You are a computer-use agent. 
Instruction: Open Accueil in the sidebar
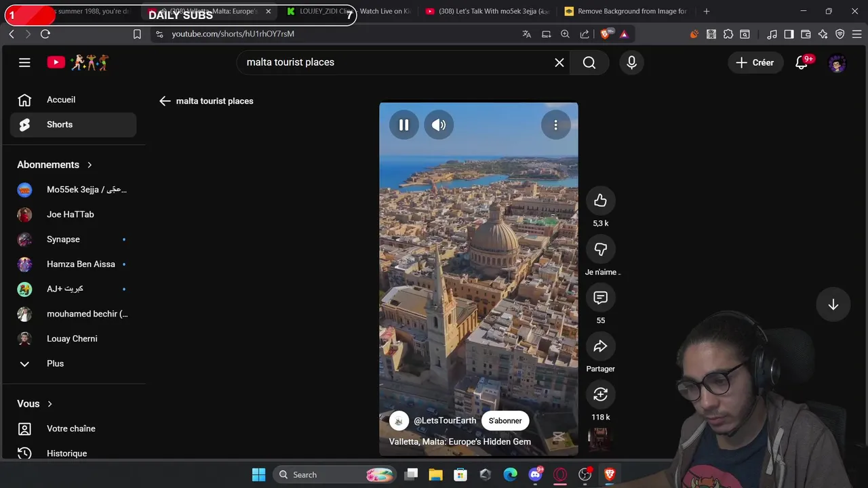[73, 100]
